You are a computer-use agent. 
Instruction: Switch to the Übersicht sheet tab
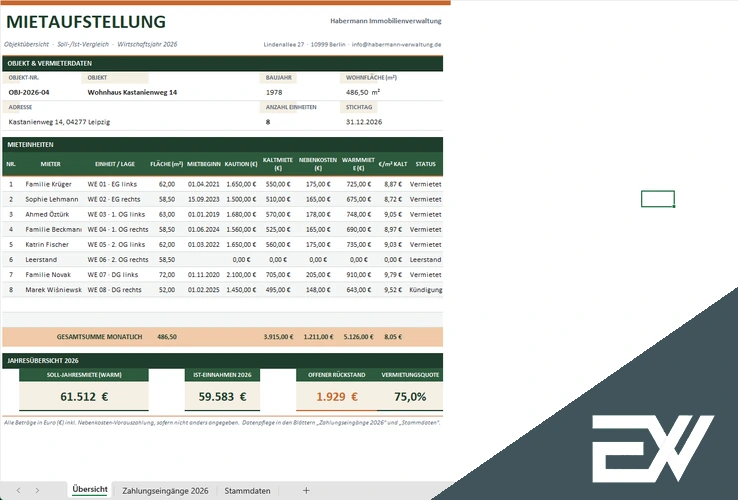(90, 490)
